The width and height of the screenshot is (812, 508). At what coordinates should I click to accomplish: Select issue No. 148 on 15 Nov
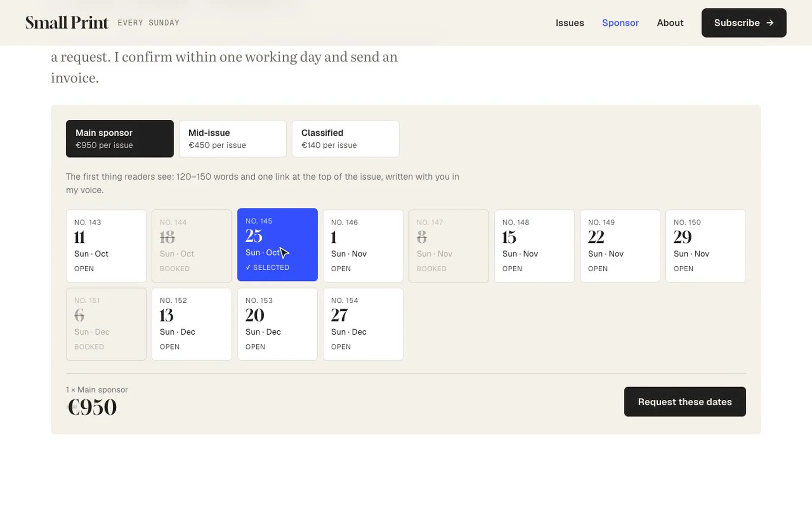[x=534, y=246]
